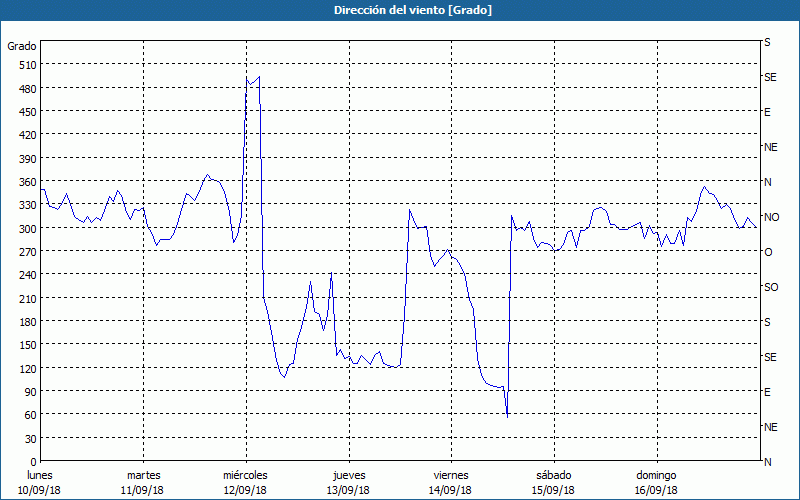Click the 30 value on the left axis
Viewport: 800px width, 500px height.
tap(31, 439)
